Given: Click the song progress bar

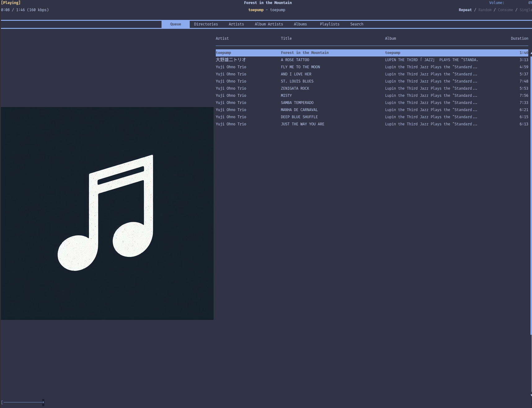Looking at the screenshot, I should [x=23, y=402].
